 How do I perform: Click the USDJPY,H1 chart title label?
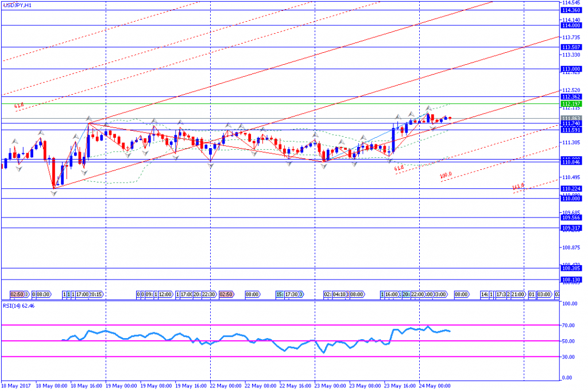pyautogui.click(x=17, y=6)
